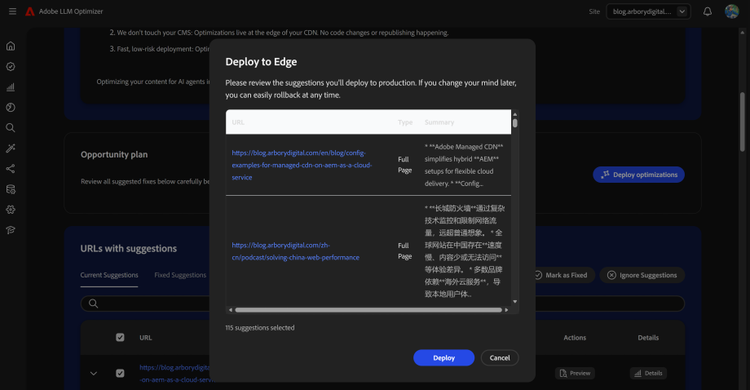Click the magnifier icon in URL search
The image size is (750, 390).
pyautogui.click(x=93, y=303)
